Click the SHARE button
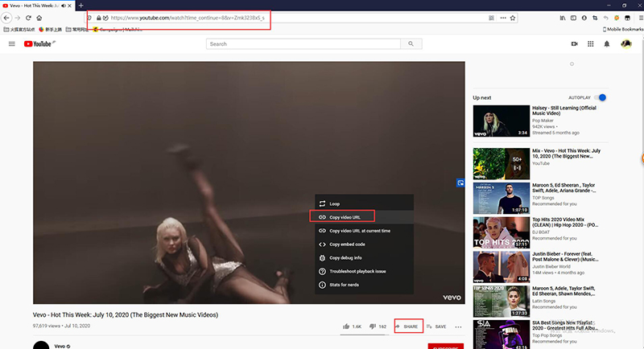This screenshot has width=644, height=349. tap(407, 326)
